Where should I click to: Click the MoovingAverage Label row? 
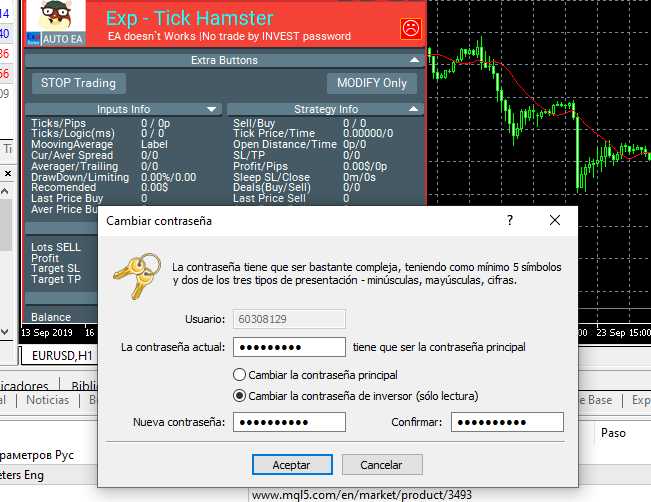pos(100,144)
